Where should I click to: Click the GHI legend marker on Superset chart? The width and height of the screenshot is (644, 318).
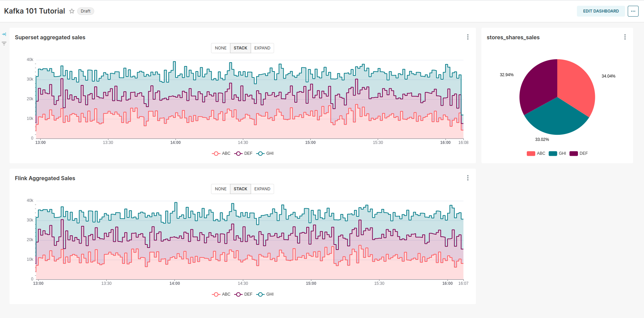point(260,153)
